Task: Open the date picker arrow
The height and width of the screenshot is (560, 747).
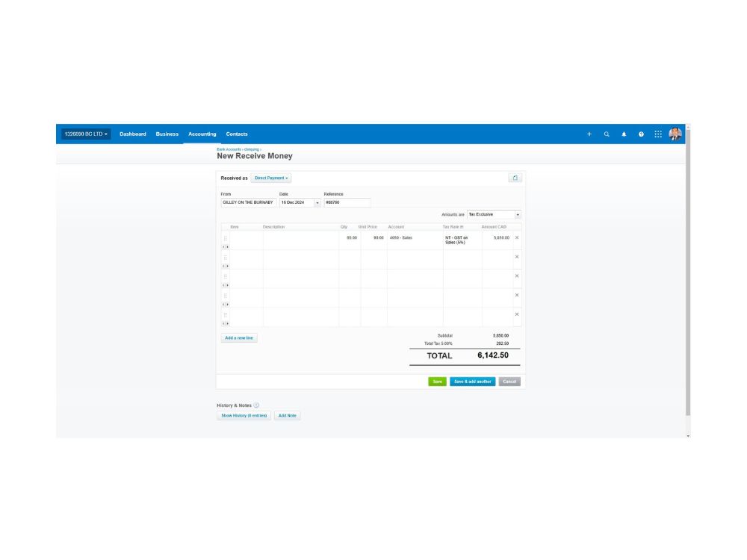Action: tap(317, 203)
